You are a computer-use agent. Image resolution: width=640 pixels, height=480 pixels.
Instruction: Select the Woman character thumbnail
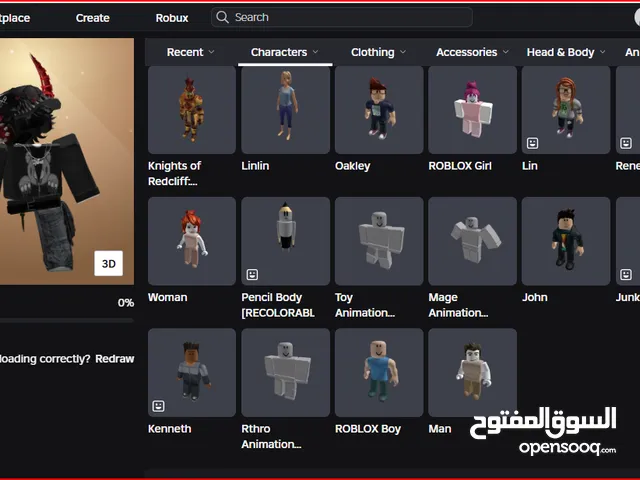coord(192,241)
